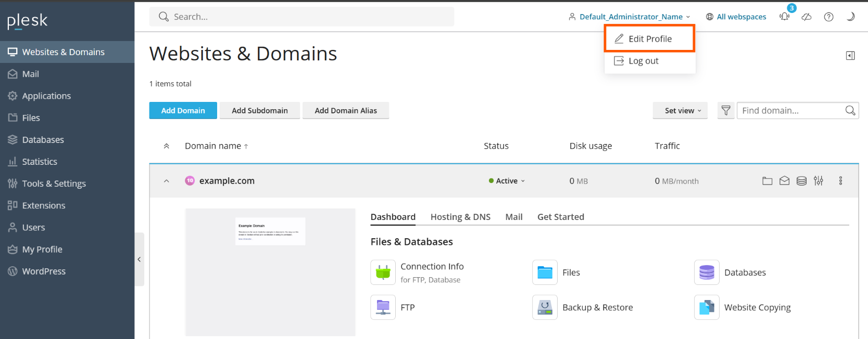Click the Backup & Restore icon

[545, 307]
